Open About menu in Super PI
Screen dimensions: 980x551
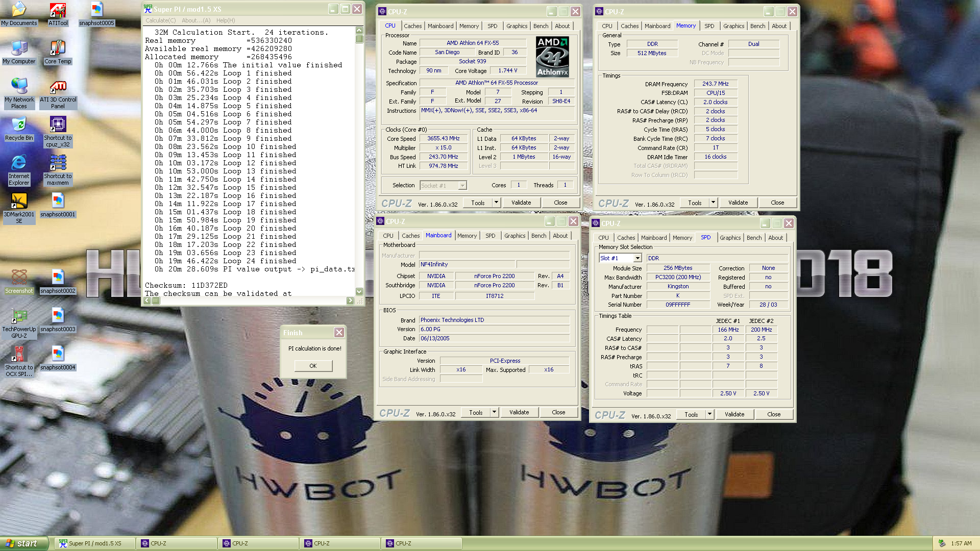196,20
